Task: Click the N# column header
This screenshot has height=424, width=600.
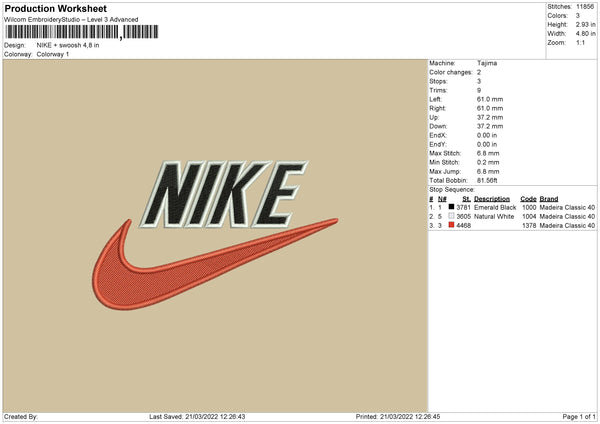Action: pyautogui.click(x=442, y=199)
